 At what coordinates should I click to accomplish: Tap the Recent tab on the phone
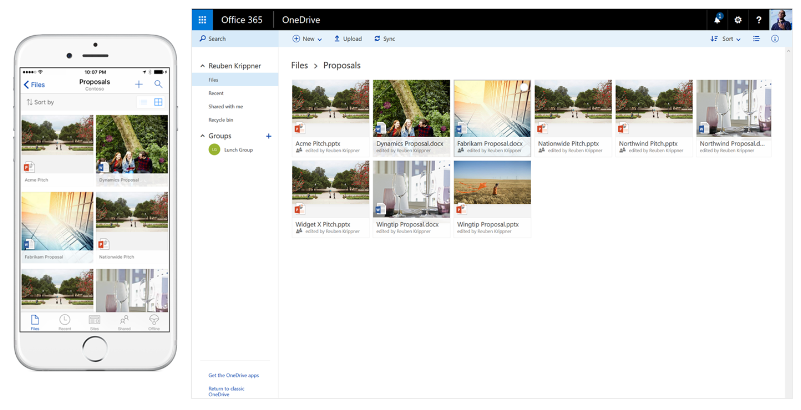64,322
